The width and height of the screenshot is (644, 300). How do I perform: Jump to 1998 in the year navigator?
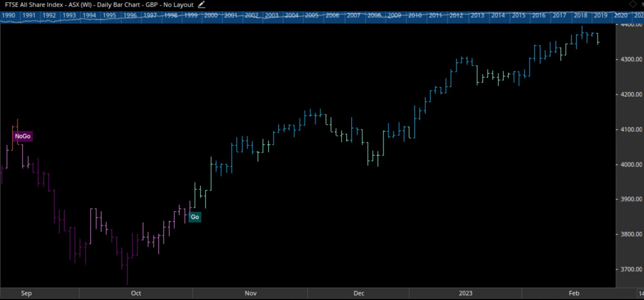tap(171, 15)
